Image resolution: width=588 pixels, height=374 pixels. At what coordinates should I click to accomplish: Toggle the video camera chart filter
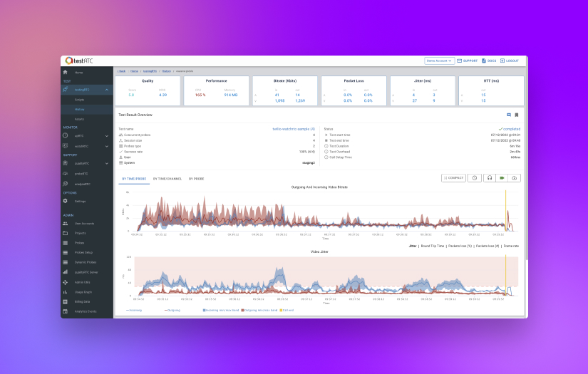coord(502,178)
